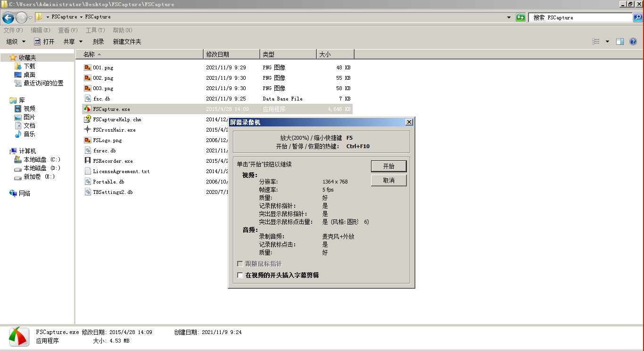644x351 pixels.
Task: Open the 工具 menu
Action: click(94, 30)
